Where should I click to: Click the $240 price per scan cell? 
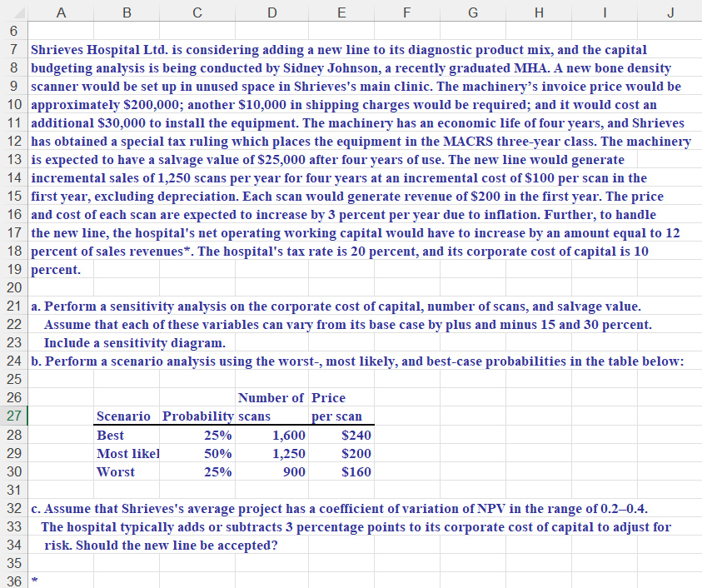click(341, 435)
